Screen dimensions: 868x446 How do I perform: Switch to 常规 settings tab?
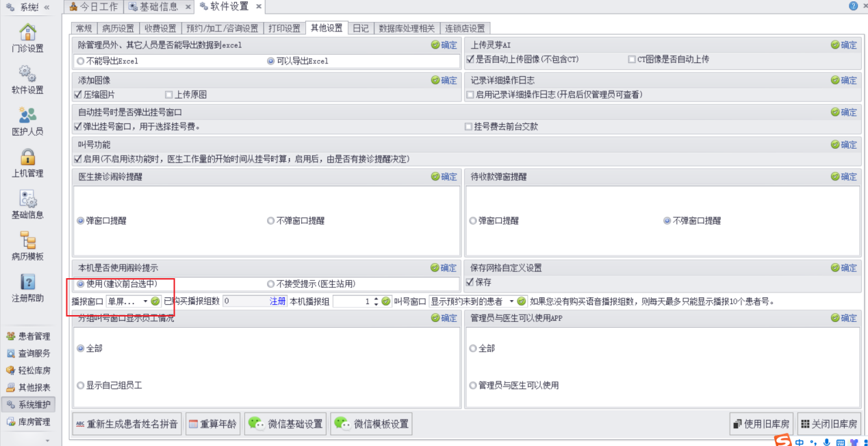[x=84, y=28]
